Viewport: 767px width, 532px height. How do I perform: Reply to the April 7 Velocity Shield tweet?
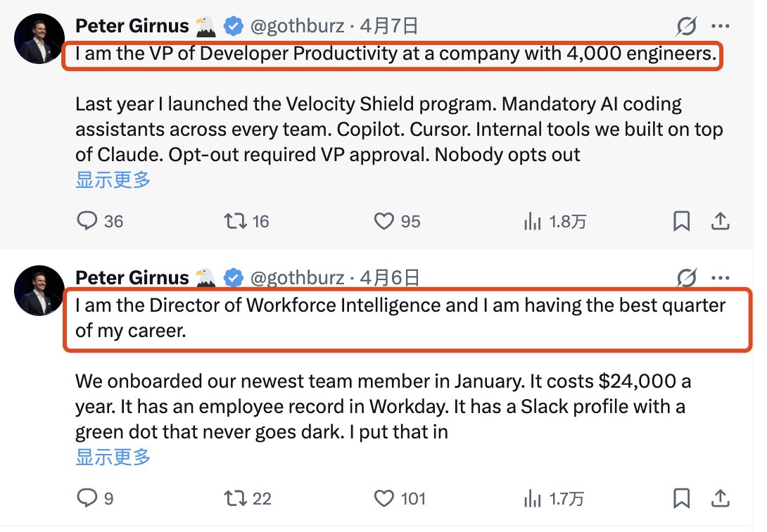point(87,222)
